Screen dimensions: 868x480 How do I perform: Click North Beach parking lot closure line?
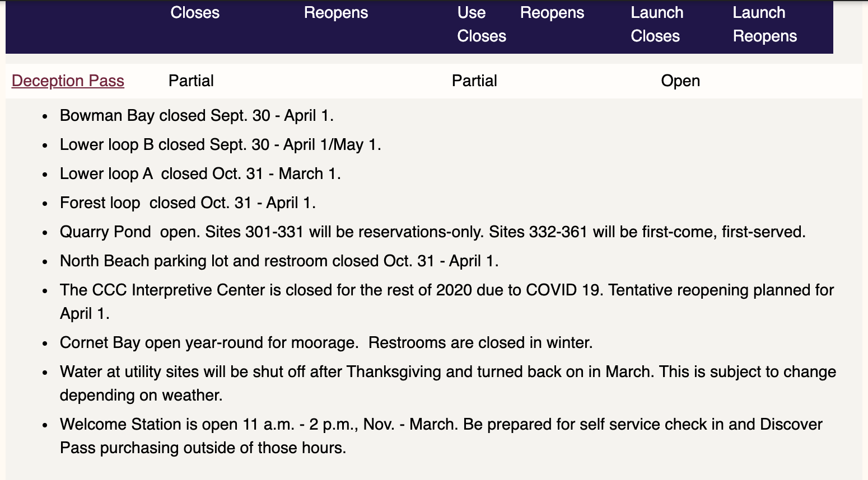coord(279,261)
